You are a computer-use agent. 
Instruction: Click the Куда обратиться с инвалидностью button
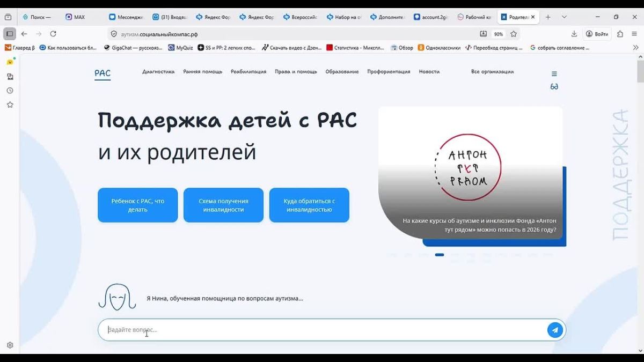pos(309,205)
